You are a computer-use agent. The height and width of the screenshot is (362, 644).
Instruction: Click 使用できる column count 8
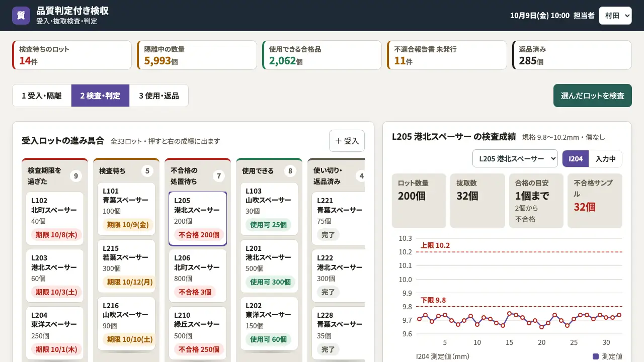pyautogui.click(x=290, y=171)
